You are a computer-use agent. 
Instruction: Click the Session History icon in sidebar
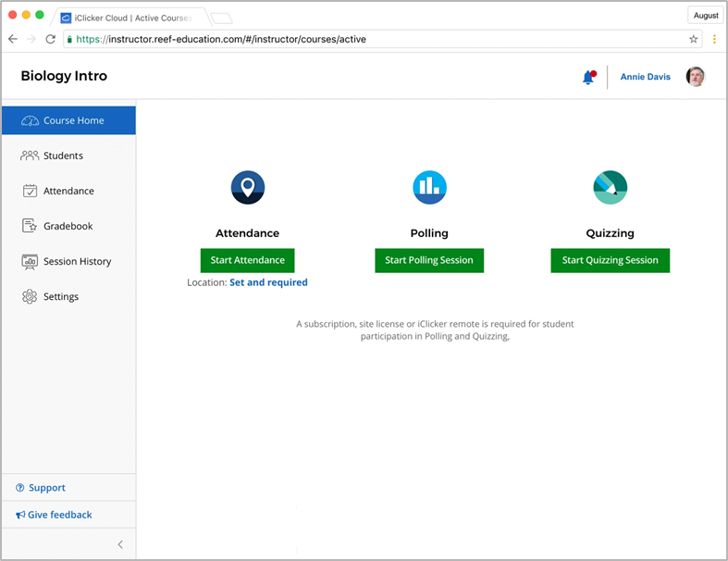[30, 261]
